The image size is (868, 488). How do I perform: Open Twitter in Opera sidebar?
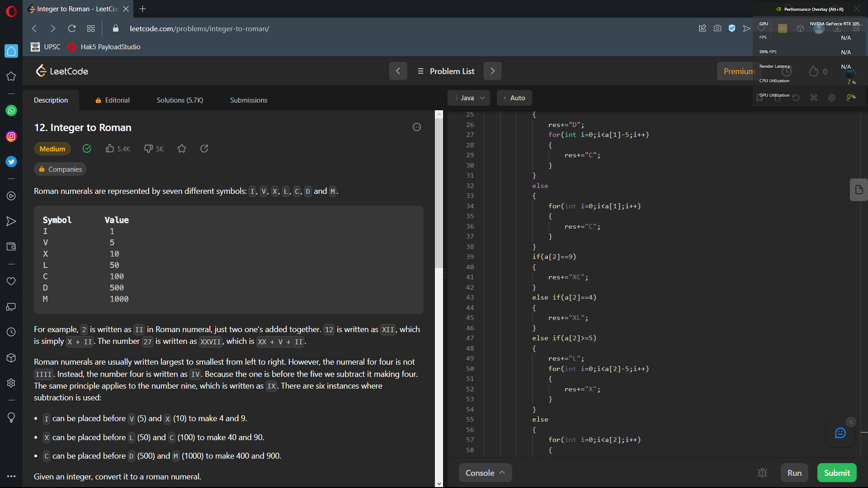11,162
